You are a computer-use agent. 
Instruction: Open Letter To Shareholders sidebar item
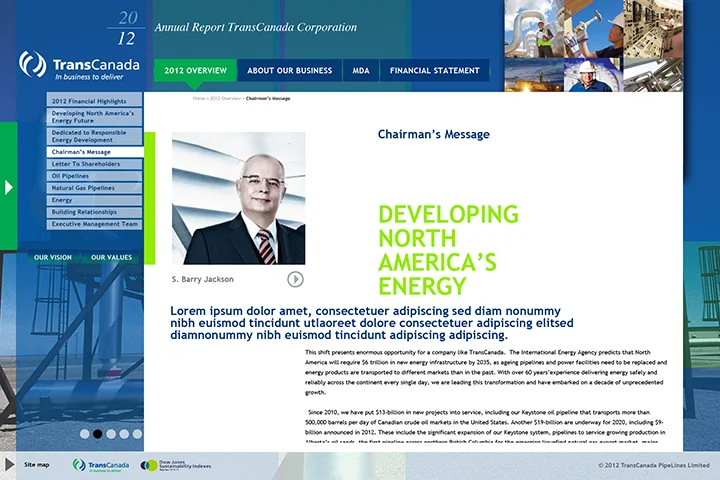pyautogui.click(x=94, y=164)
